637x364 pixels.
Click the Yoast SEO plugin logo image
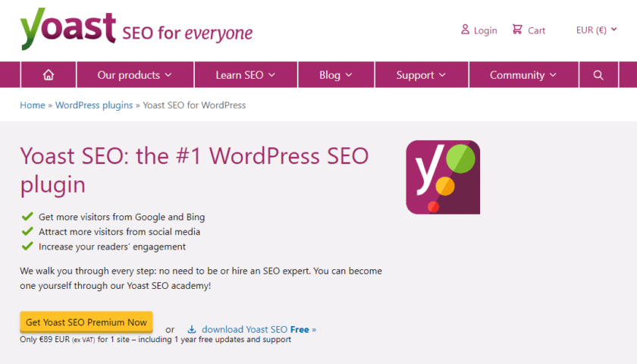(443, 177)
